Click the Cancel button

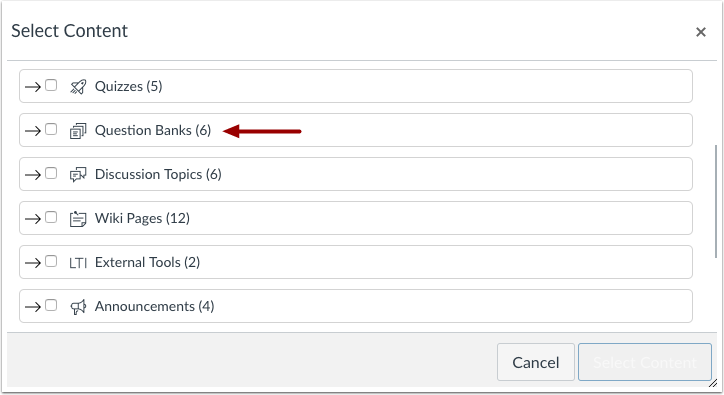tap(536, 362)
